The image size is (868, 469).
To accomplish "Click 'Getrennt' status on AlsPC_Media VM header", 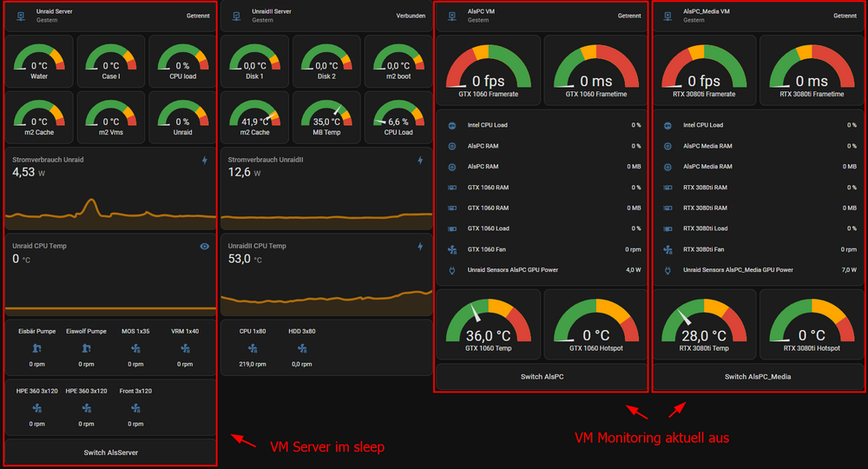I will point(845,16).
